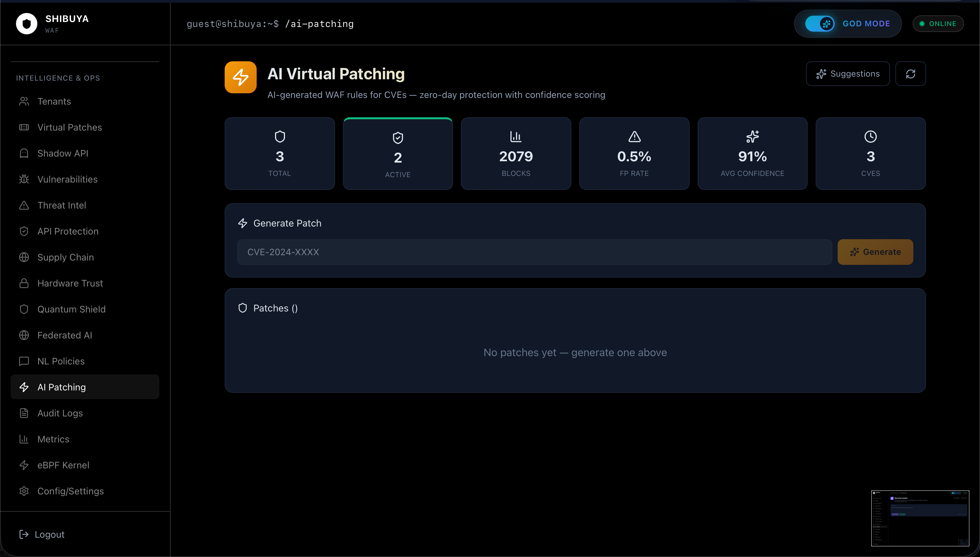Click the Hardware Trust lock icon
This screenshot has width=980, height=557.
point(24,283)
